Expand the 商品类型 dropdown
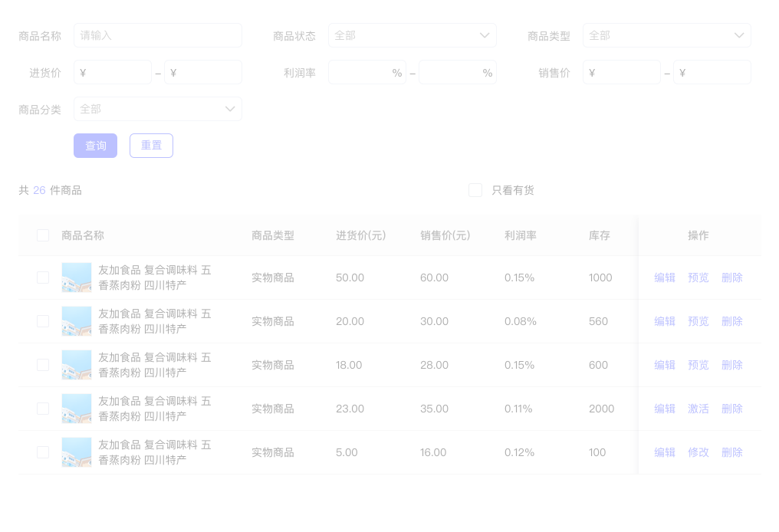This screenshot has height=532, width=779. [x=666, y=35]
